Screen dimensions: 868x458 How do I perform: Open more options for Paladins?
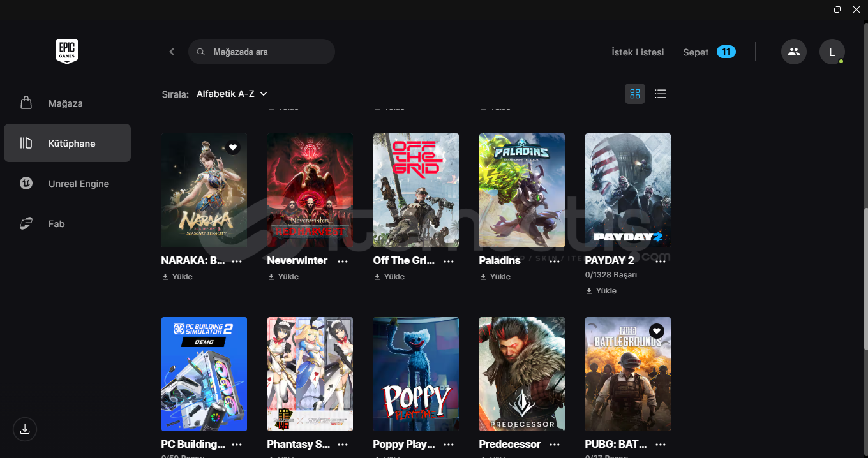tap(555, 261)
